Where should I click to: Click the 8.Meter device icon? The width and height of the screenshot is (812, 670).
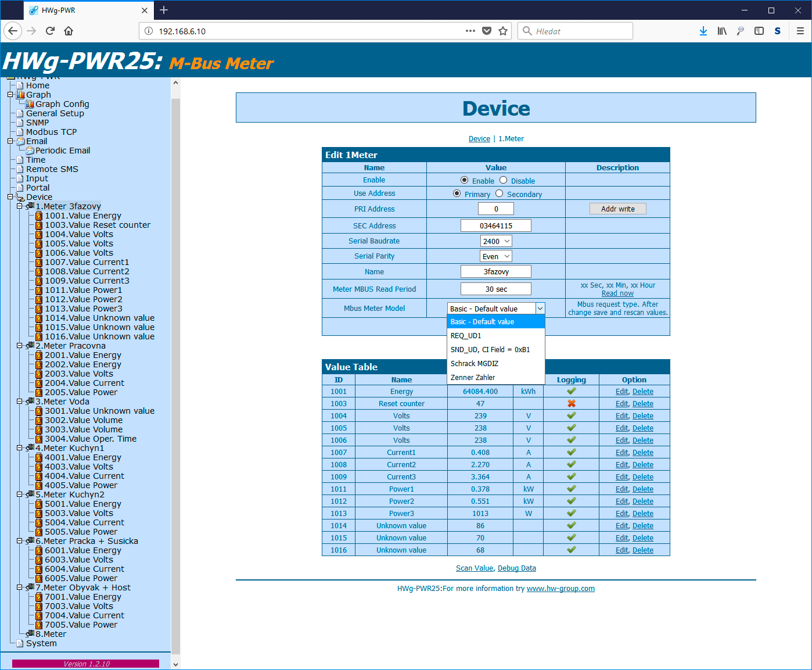pos(30,634)
